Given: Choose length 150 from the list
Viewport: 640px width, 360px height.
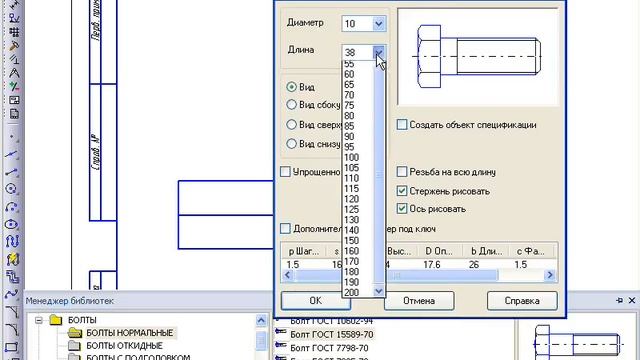Looking at the screenshot, I should click(x=351, y=240).
